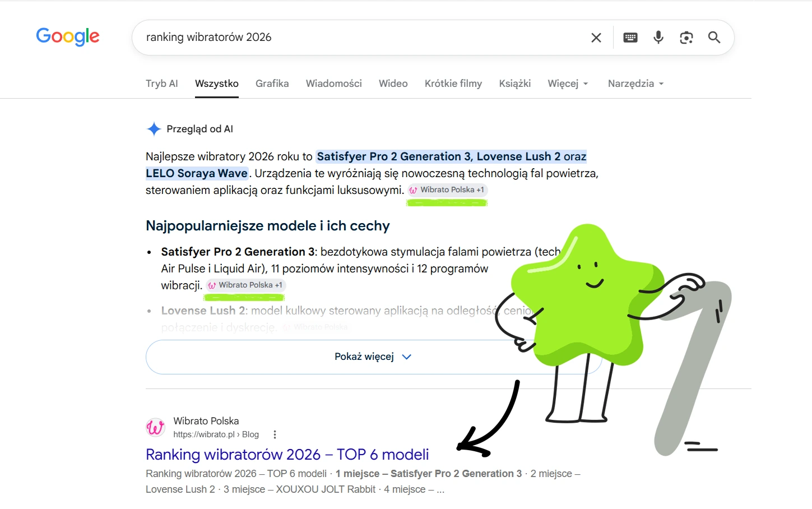This screenshot has height=509, width=812.
Task: Open the Narzędzia dropdown
Action: click(x=635, y=84)
